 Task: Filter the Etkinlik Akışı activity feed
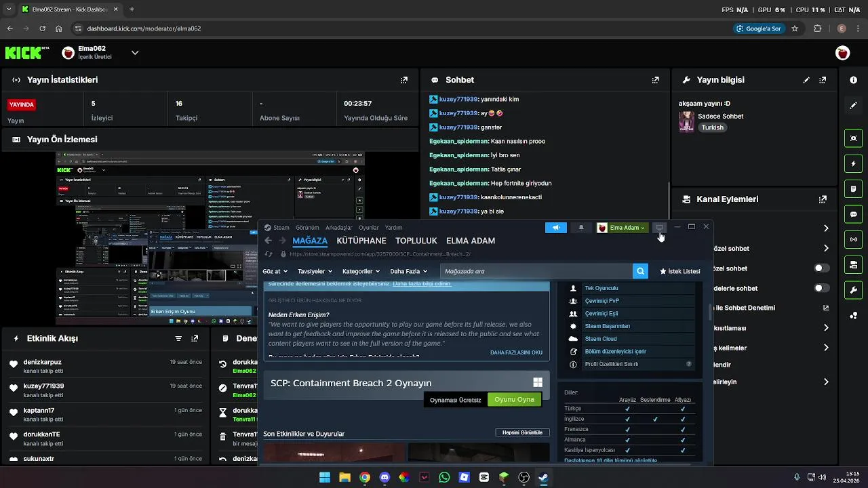tap(178, 338)
